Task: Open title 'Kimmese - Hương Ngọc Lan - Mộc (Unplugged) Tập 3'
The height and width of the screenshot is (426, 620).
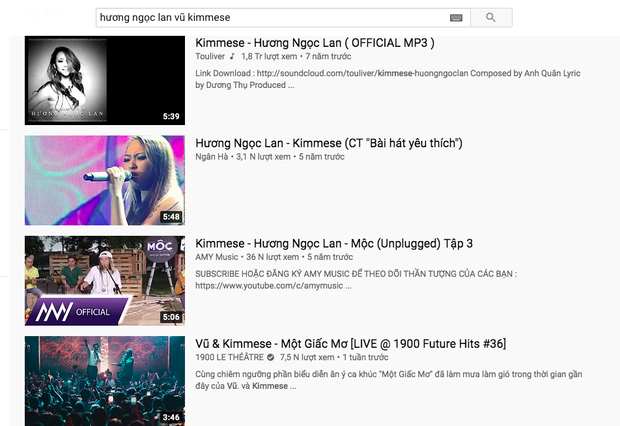Action: [334, 243]
